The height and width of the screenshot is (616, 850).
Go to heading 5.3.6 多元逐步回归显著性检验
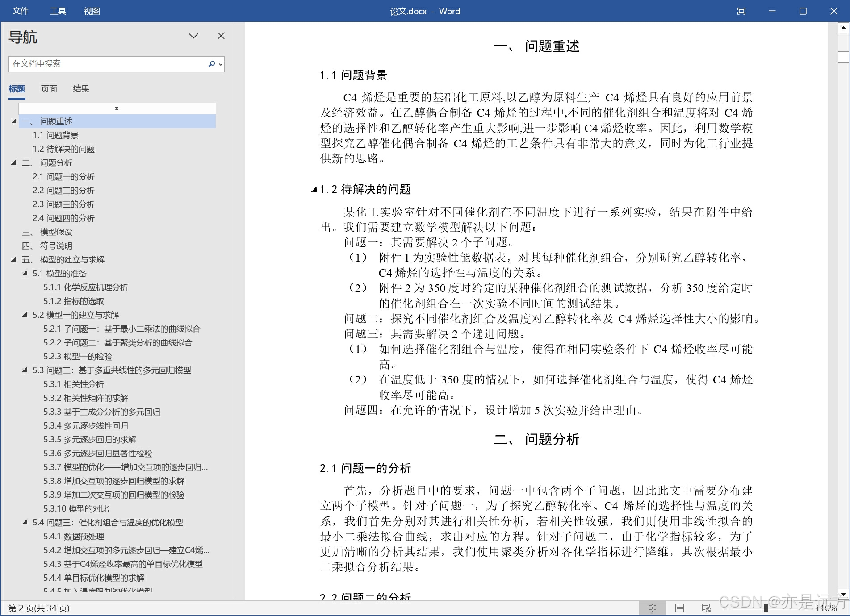pos(98,453)
